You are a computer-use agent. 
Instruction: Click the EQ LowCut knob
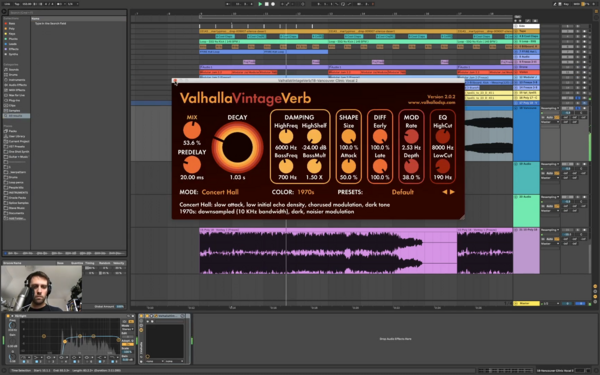pos(443,166)
